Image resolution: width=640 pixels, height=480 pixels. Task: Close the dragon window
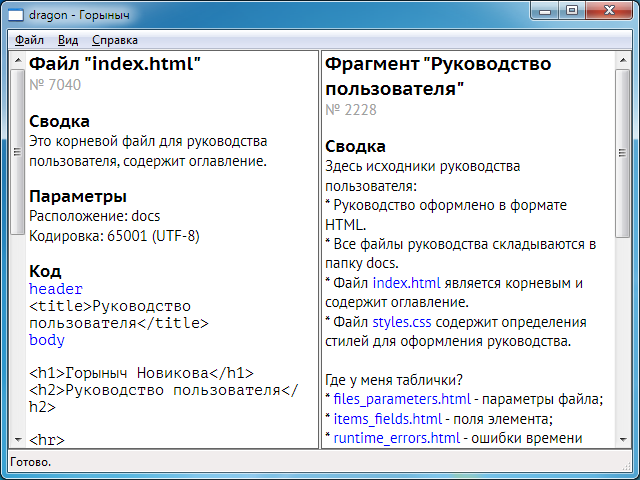coord(609,11)
